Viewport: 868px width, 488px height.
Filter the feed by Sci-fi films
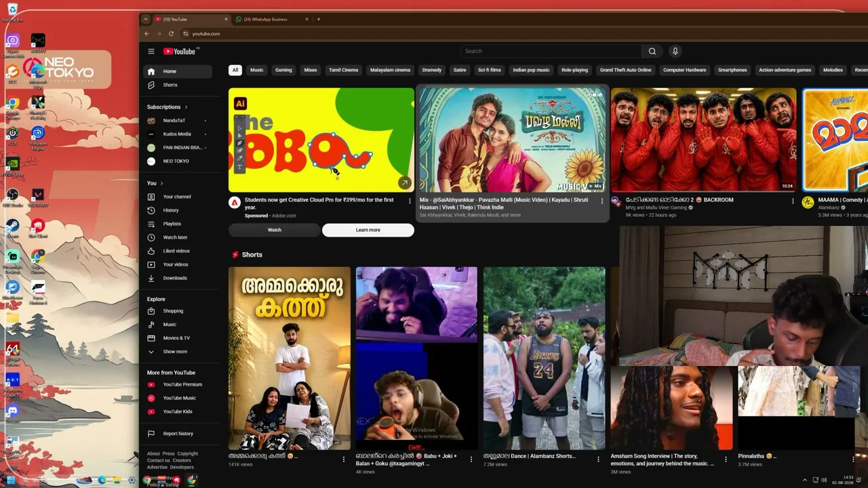pos(490,70)
